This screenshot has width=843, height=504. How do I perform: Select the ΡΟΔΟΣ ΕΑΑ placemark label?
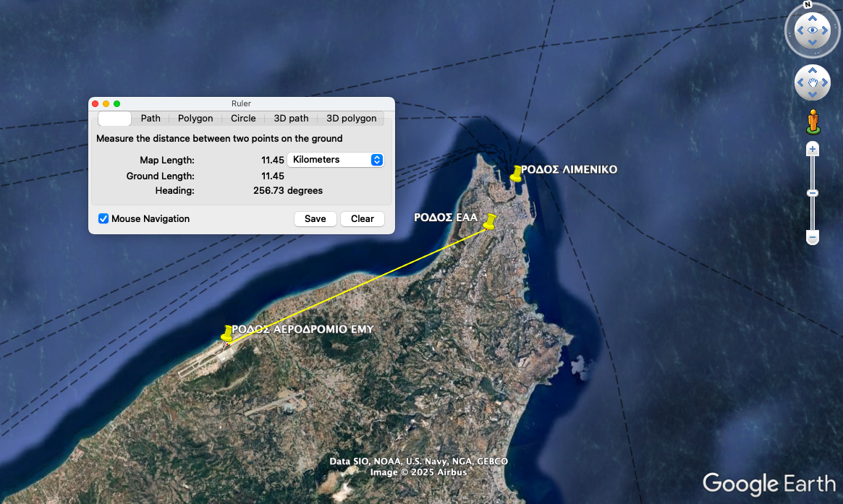[446, 218]
